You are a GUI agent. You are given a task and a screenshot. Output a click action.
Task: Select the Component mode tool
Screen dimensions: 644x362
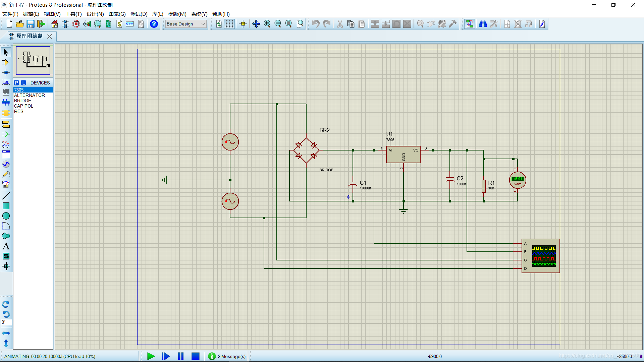pyautogui.click(x=6, y=62)
